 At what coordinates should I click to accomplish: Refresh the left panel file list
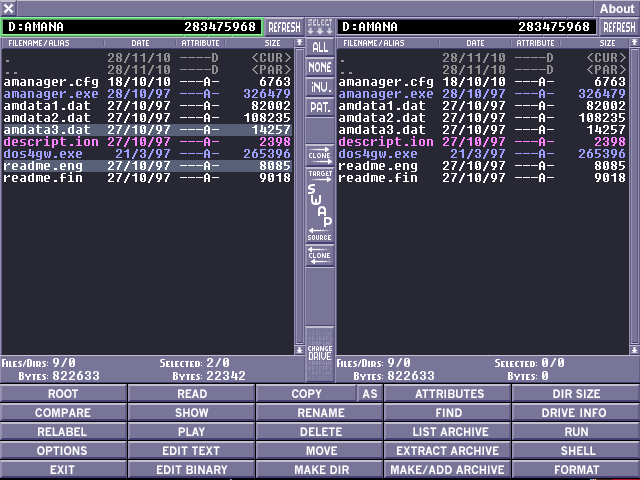click(283, 27)
